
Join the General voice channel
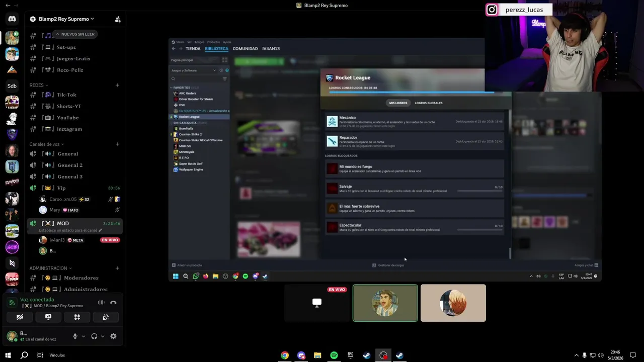74,154
